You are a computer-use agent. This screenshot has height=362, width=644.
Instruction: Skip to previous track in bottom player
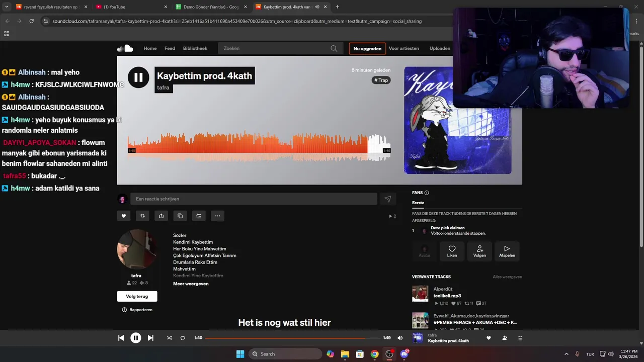(121, 338)
